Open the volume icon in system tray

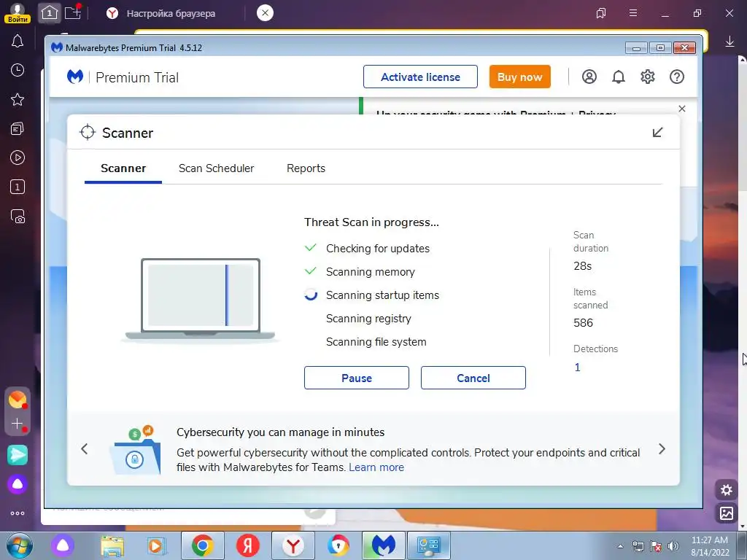point(673,546)
